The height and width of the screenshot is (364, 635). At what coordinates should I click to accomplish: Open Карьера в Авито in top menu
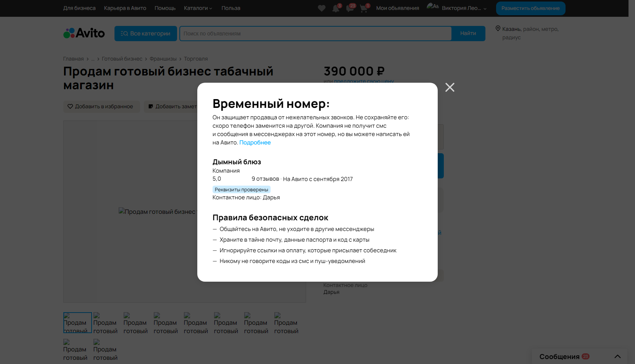tap(125, 8)
